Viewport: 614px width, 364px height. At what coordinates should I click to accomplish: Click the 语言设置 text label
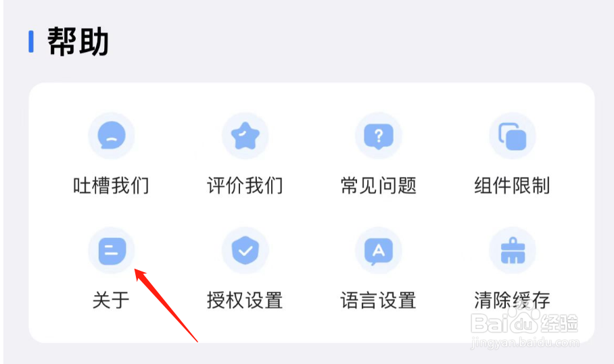(x=378, y=301)
